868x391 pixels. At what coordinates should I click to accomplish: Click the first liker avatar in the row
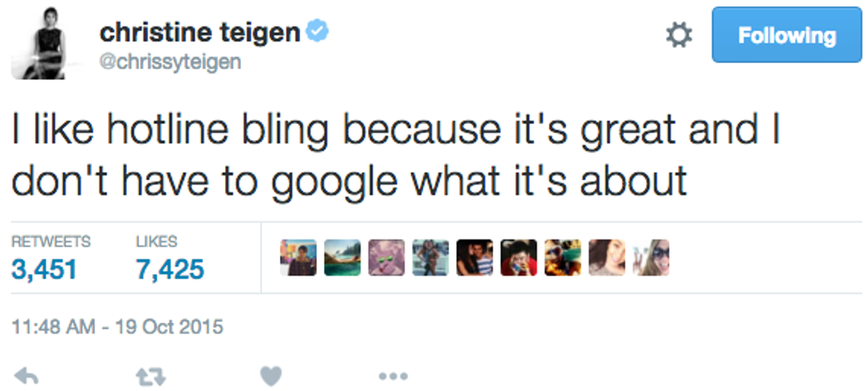point(298,257)
